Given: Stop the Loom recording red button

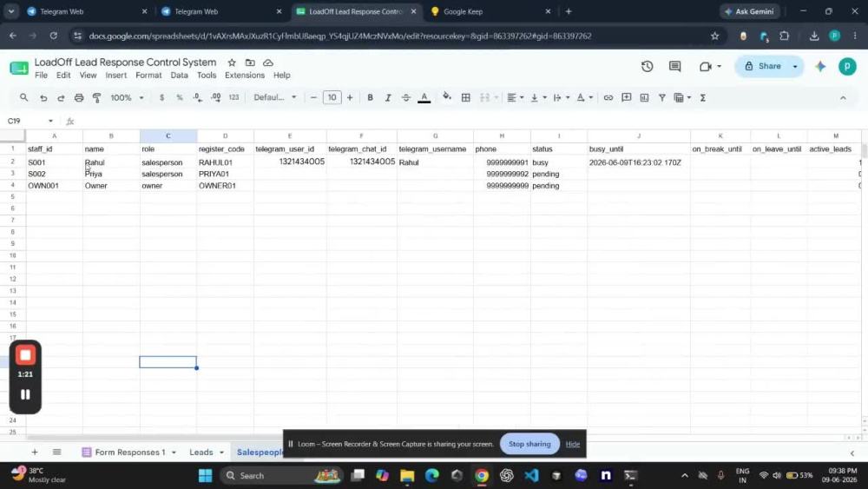Looking at the screenshot, I should (25, 355).
